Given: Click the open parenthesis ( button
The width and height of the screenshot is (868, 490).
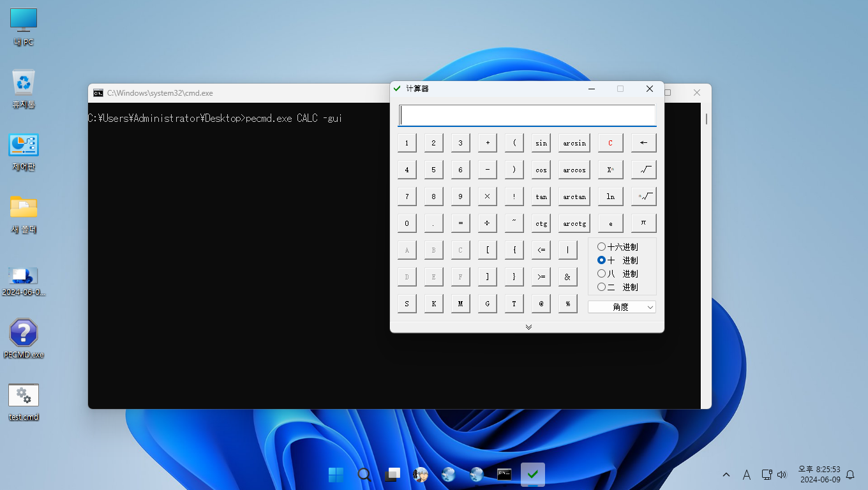Looking at the screenshot, I should 514,143.
